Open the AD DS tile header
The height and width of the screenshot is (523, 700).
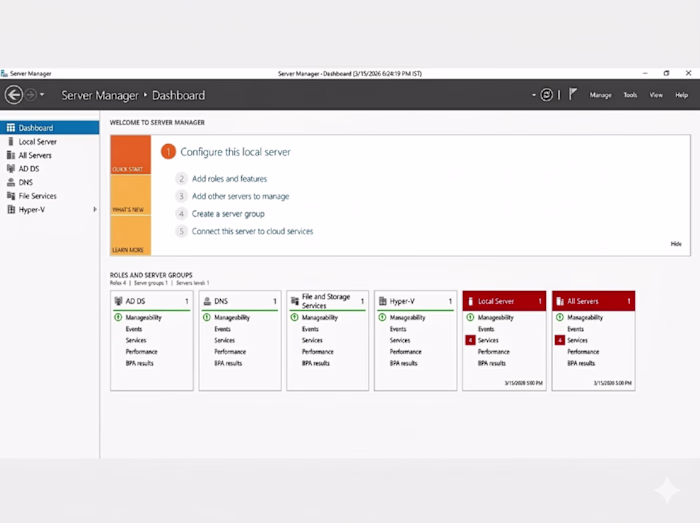click(152, 301)
